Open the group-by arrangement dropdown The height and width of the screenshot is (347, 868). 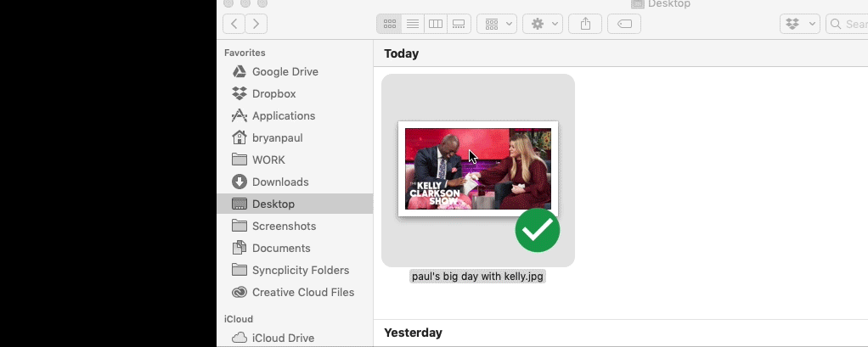click(497, 24)
